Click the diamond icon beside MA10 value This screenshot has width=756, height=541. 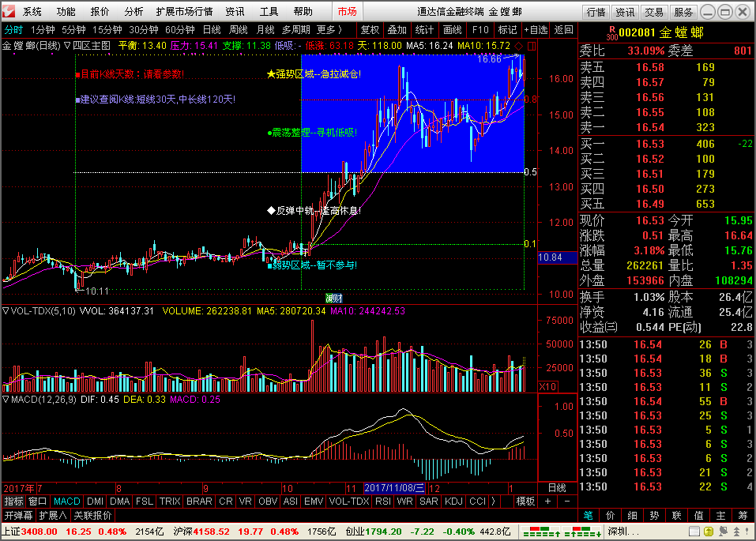coord(517,46)
